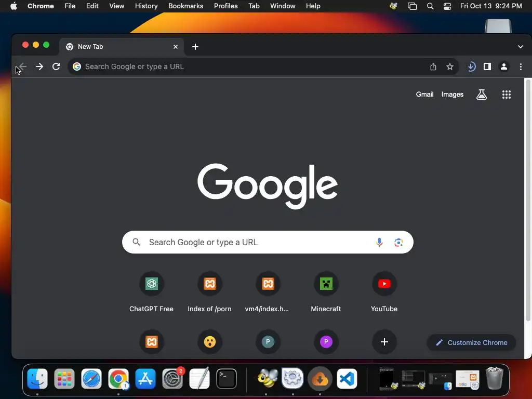Viewport: 532px width, 399px height.
Task: Open Search Labs flask icon
Action: 482,95
